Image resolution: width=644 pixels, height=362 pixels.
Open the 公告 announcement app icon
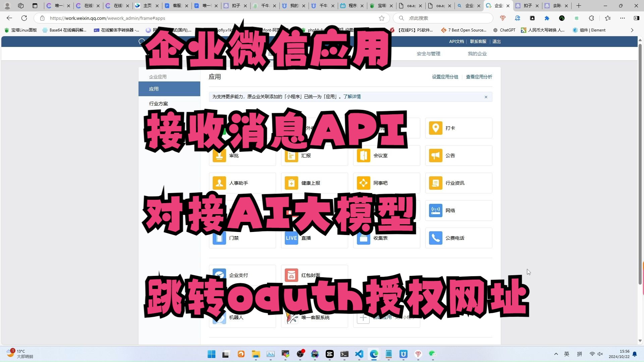435,156
